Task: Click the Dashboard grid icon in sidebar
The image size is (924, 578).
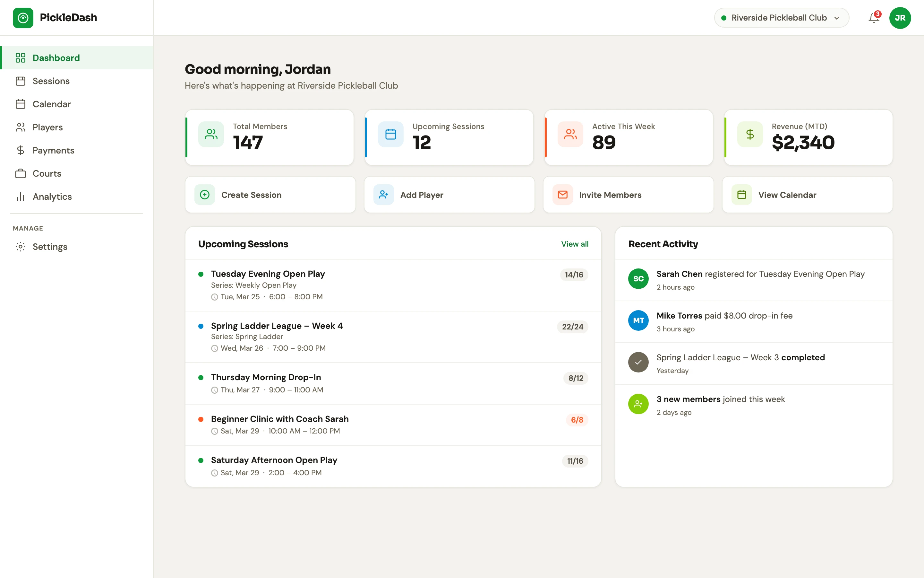Action: click(x=21, y=58)
